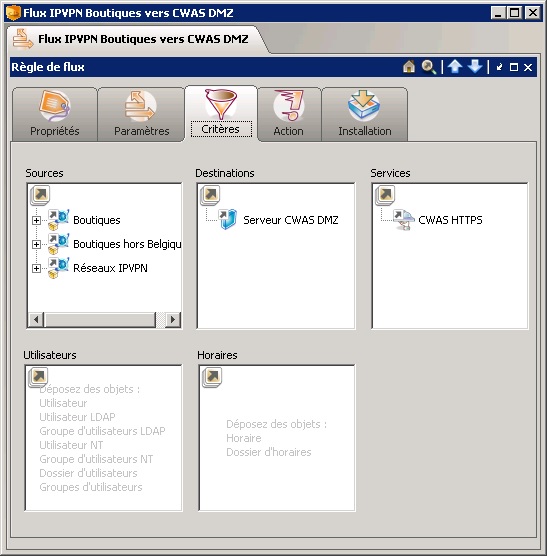The height and width of the screenshot is (556, 547).
Task: Click the magnifier search icon in header
Action: (428, 67)
